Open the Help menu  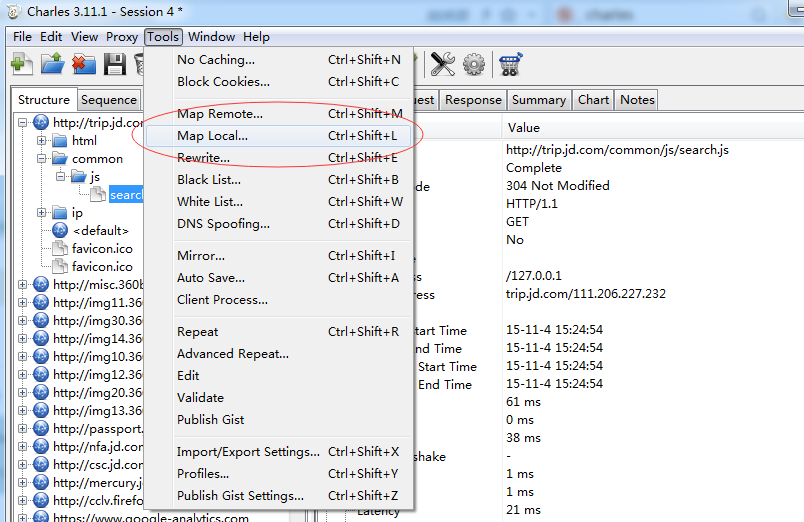coord(256,37)
